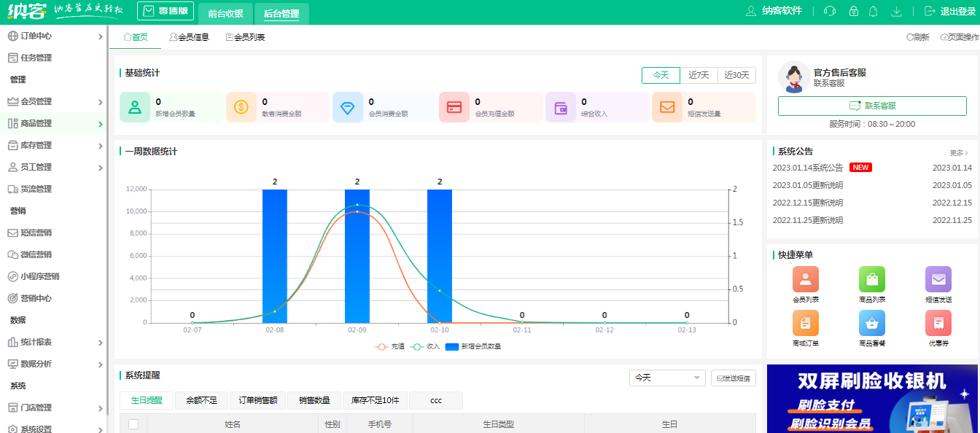Image resolution: width=980 pixels, height=433 pixels.
Task: Open the 会员列表 quick menu icon
Action: (805, 279)
